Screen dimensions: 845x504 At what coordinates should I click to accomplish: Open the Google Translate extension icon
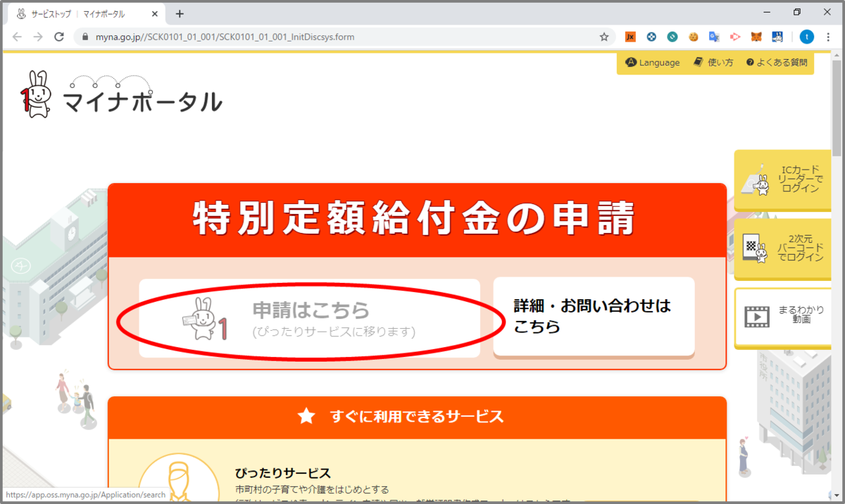point(714,37)
